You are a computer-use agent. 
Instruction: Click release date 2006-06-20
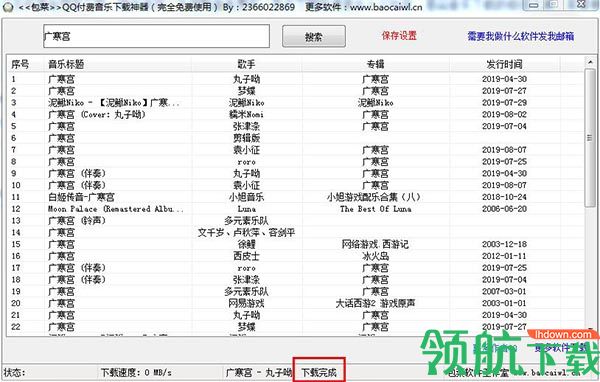coord(504,209)
